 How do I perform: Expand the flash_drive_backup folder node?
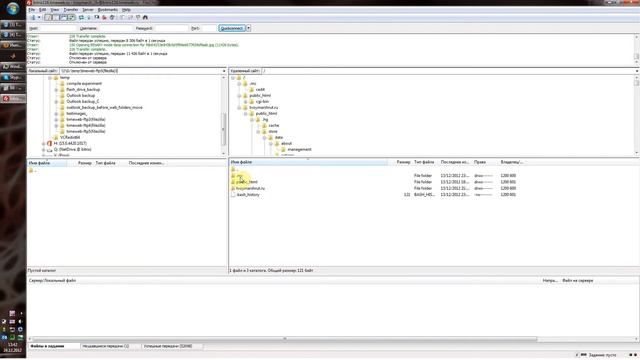click(x=56, y=89)
